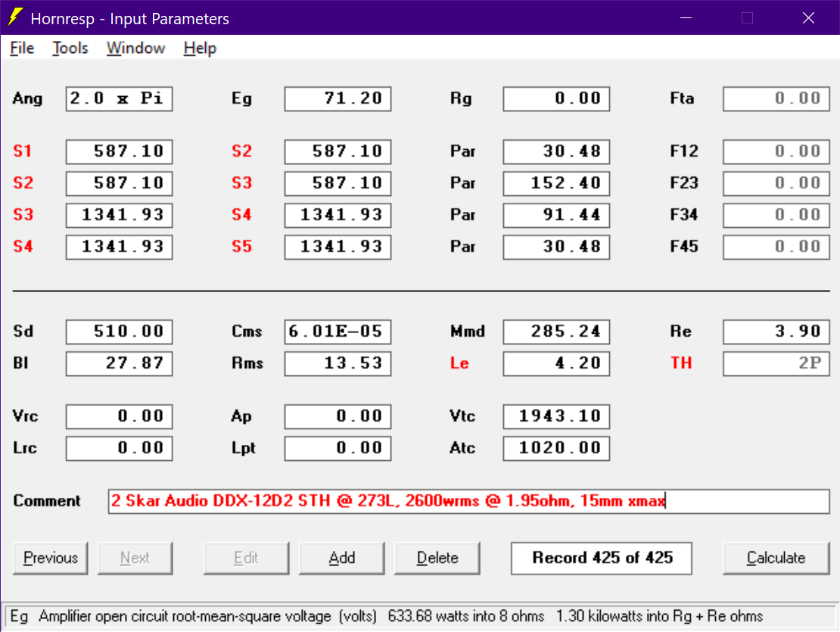Click the red S1 label

pos(23,151)
